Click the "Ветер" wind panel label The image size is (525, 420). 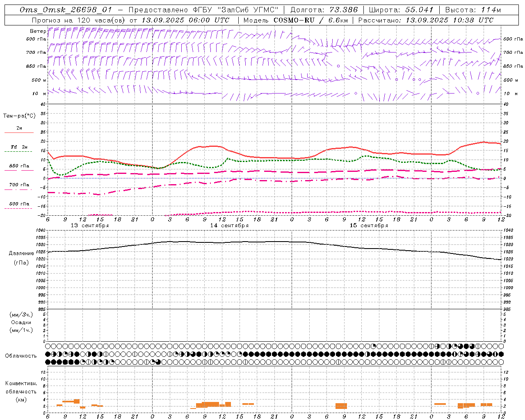pyautogui.click(x=38, y=31)
